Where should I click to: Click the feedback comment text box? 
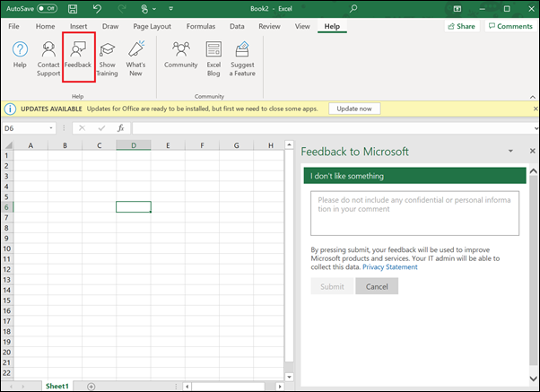414,213
